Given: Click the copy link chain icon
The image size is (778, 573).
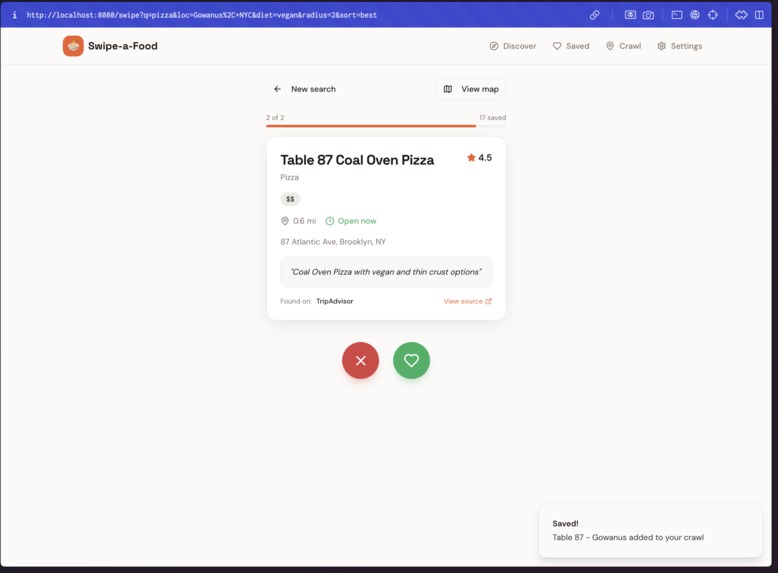Looking at the screenshot, I should (594, 15).
